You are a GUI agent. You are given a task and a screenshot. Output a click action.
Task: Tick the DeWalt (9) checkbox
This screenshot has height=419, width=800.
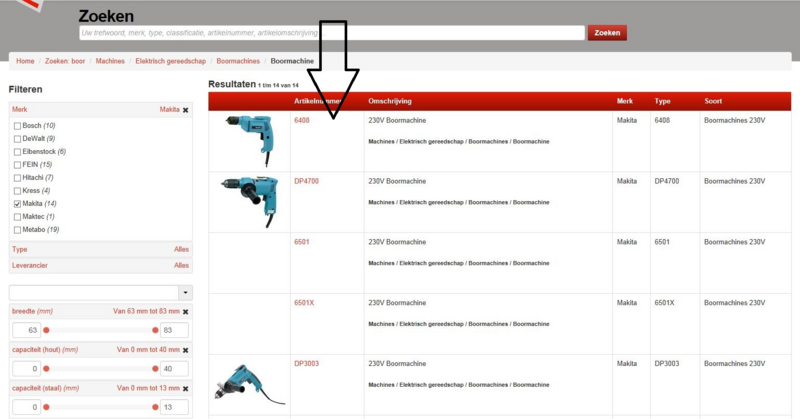[17, 139]
